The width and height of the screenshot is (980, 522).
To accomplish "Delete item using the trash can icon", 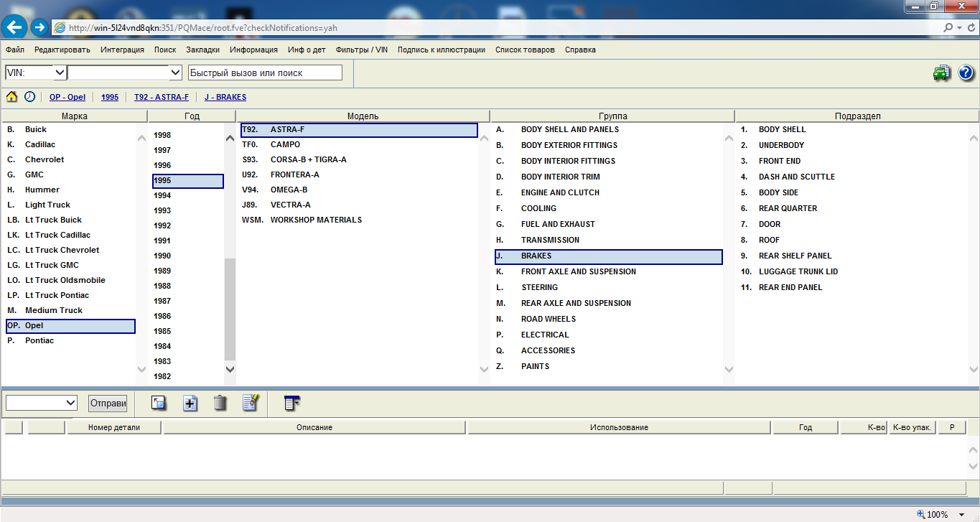I will tap(220, 403).
